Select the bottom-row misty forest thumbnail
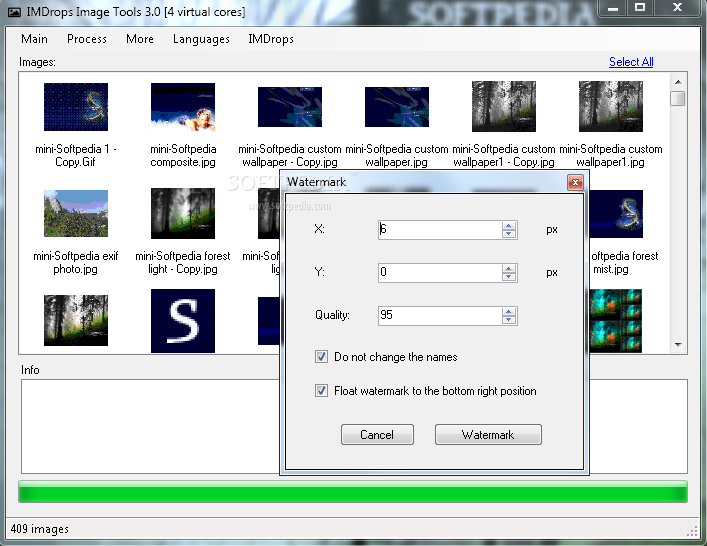 [x=76, y=321]
